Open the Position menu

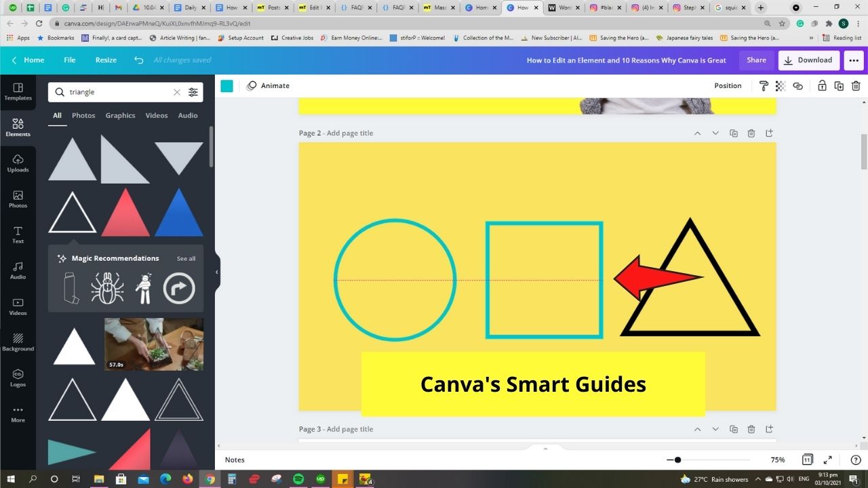[728, 86]
